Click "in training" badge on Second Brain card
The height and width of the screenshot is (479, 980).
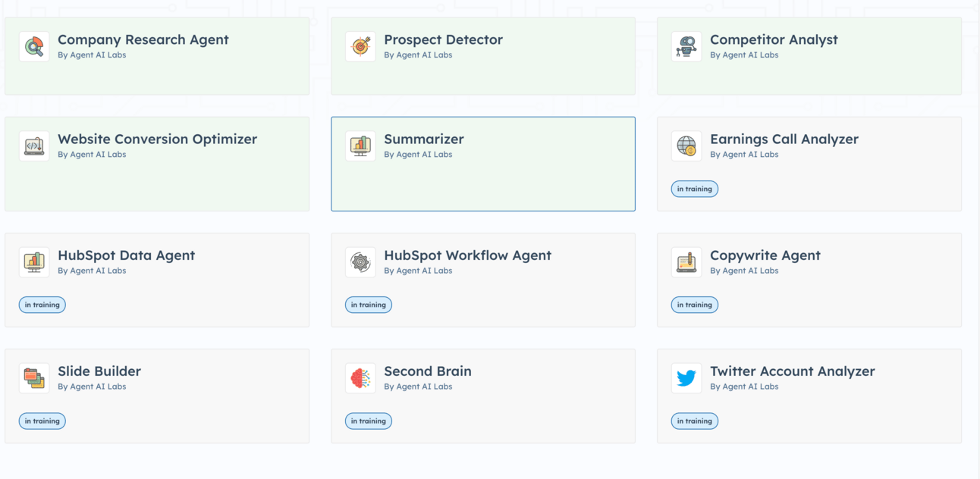(x=368, y=421)
